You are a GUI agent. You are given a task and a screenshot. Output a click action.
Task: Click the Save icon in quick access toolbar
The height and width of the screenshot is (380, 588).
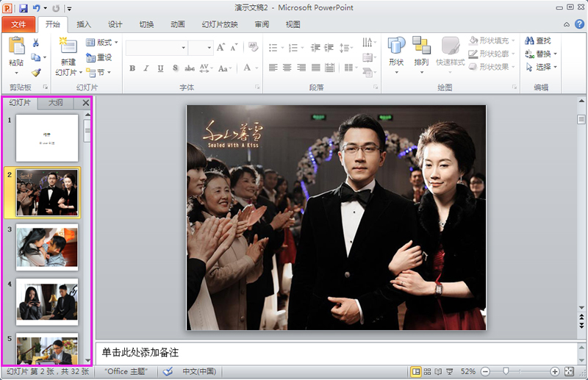point(24,7)
